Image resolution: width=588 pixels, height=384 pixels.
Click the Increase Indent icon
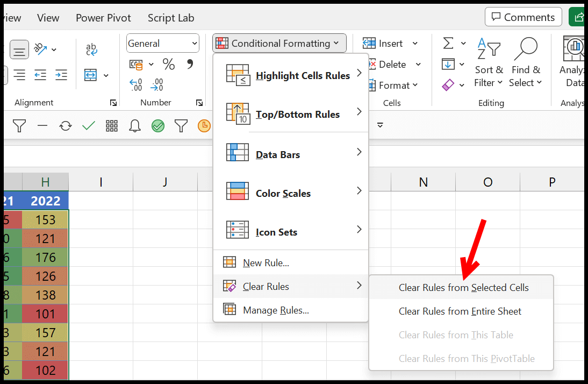[61, 75]
